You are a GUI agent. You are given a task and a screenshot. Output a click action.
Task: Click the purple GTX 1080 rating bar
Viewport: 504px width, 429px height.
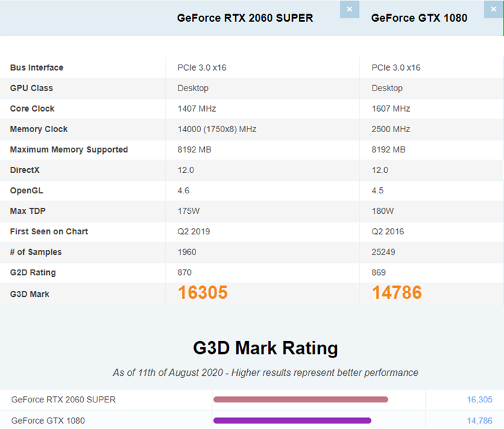(x=292, y=420)
